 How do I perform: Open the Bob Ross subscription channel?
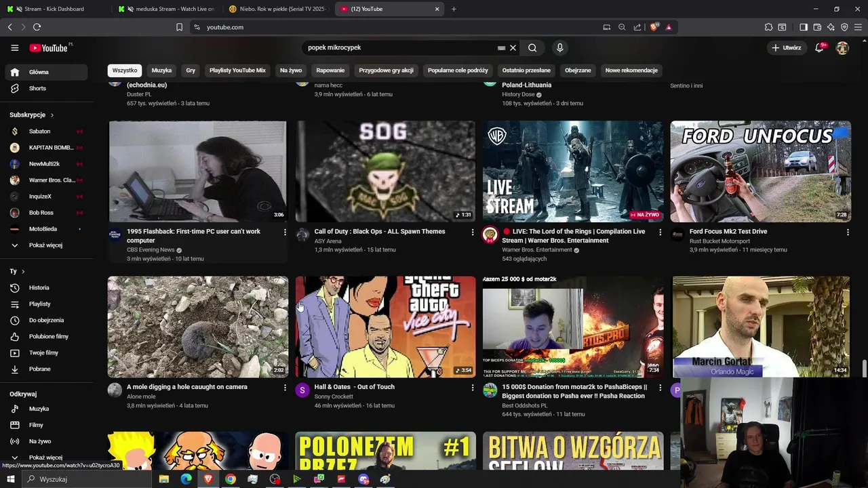[46, 212]
